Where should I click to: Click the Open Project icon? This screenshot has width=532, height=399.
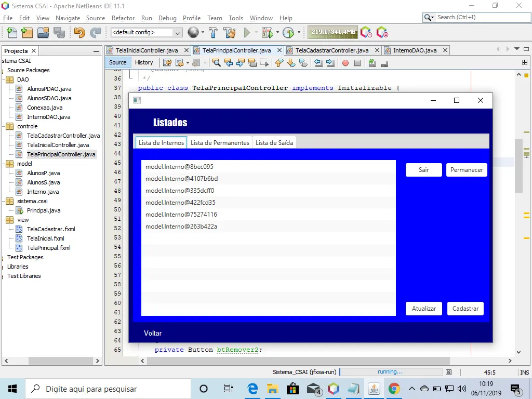[43, 33]
